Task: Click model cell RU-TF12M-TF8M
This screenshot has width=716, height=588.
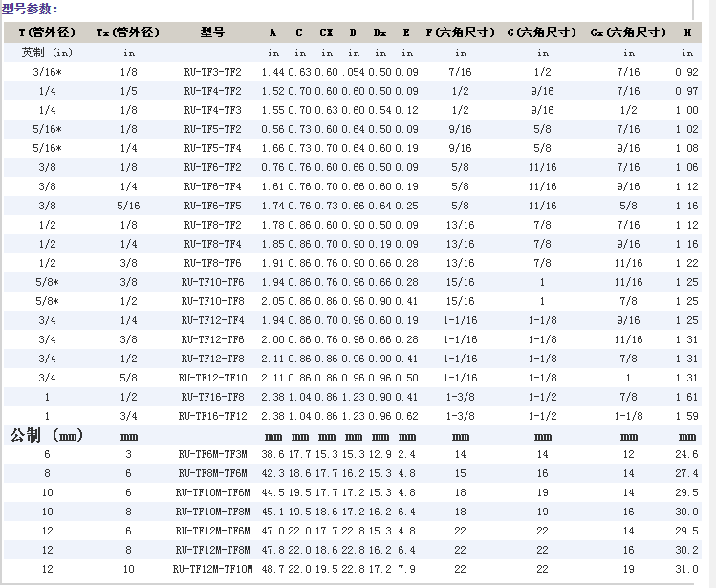Action: click(212, 550)
